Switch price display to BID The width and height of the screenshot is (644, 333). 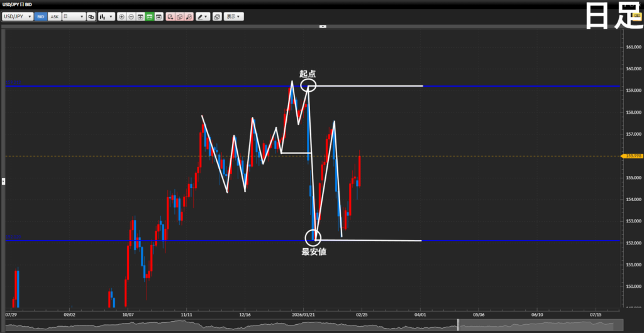pos(41,16)
